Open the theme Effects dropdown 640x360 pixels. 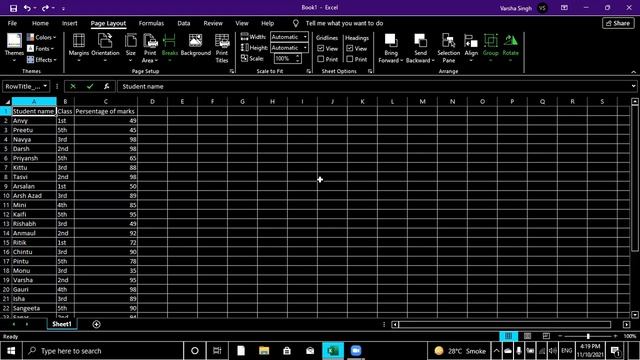click(42, 60)
